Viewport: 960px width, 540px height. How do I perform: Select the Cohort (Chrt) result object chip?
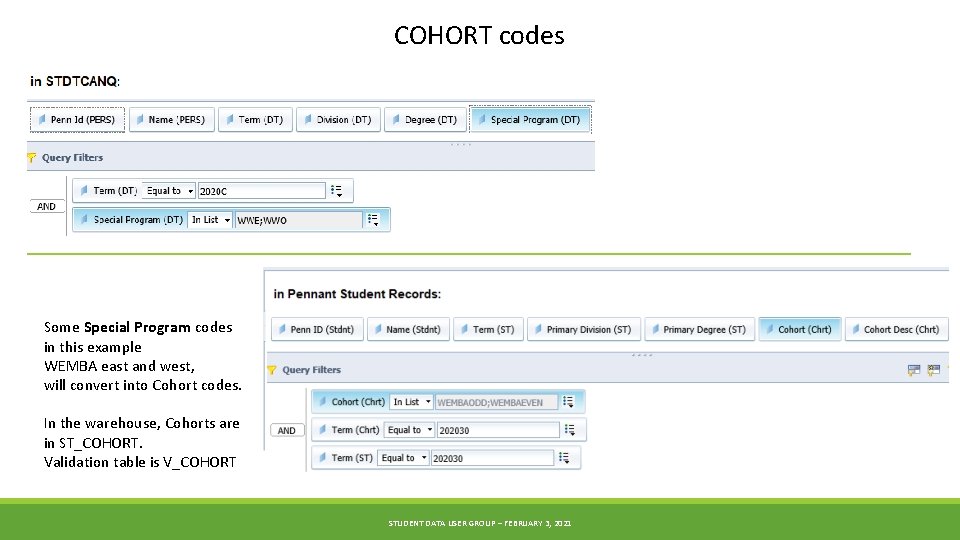click(800, 329)
